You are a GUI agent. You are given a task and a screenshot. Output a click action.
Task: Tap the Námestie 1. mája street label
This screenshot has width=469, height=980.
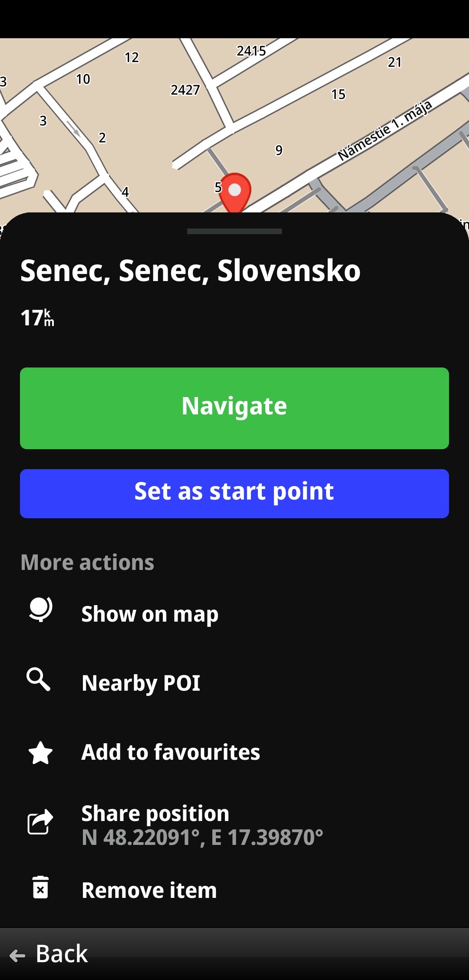tap(385, 130)
